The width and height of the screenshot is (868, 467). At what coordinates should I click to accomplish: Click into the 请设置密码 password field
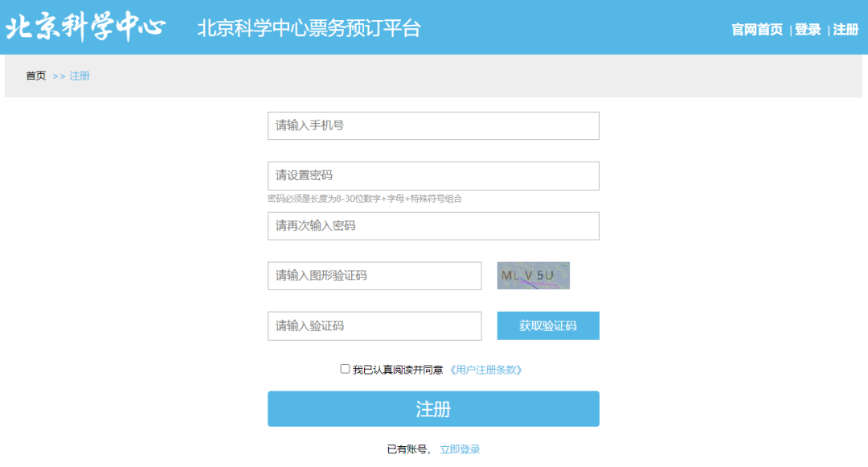tap(433, 176)
